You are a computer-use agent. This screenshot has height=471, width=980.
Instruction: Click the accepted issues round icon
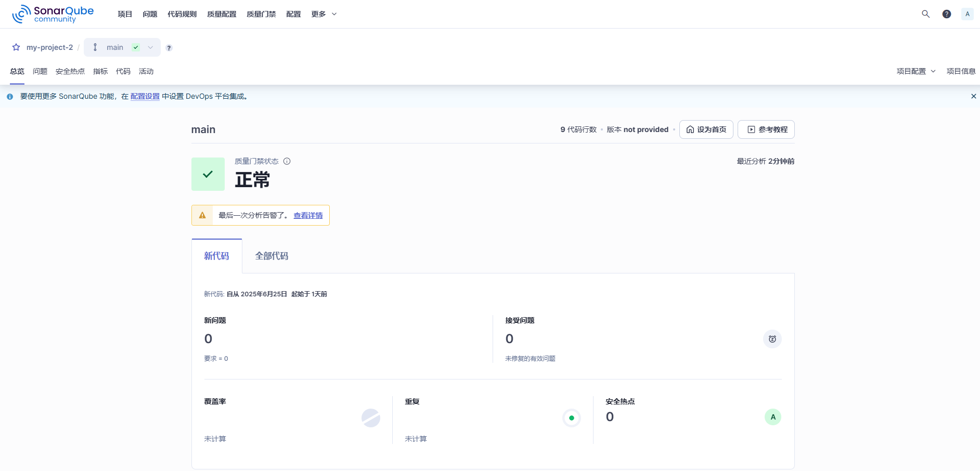772,339
